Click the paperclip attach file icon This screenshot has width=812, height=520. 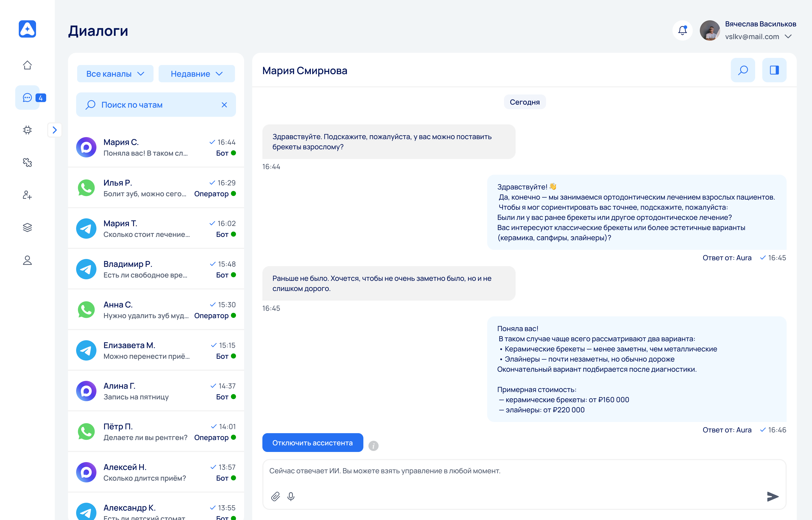coord(275,496)
